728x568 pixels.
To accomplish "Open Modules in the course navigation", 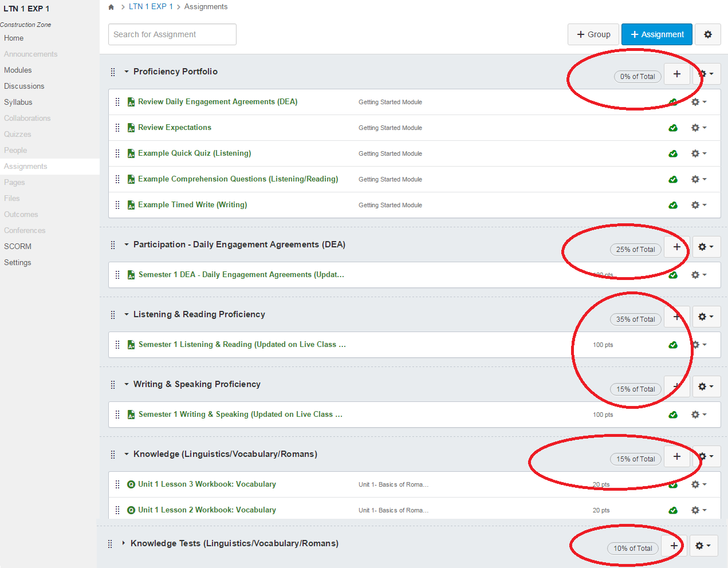I will pyautogui.click(x=18, y=70).
